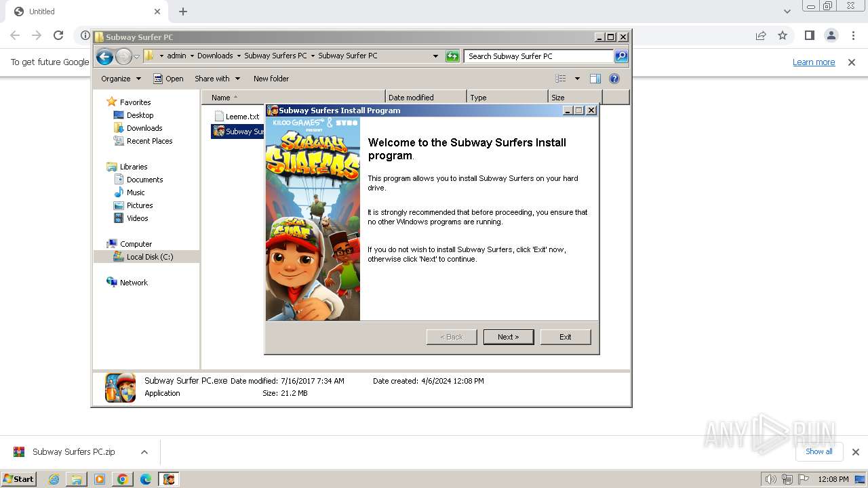868x488 pixels.
Task: Dismiss the Chrome info bar
Action: click(852, 62)
